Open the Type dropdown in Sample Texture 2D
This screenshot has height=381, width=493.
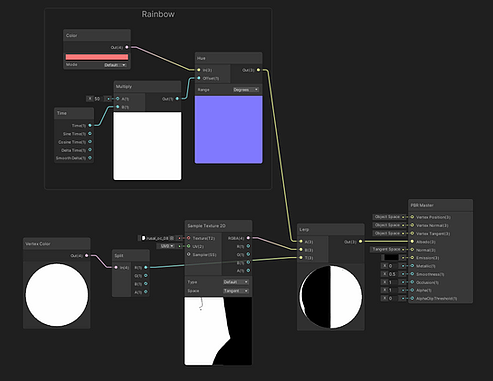(x=236, y=282)
